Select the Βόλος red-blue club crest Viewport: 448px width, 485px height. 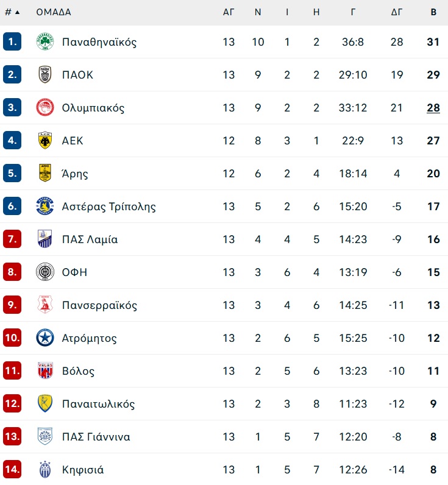(x=45, y=371)
